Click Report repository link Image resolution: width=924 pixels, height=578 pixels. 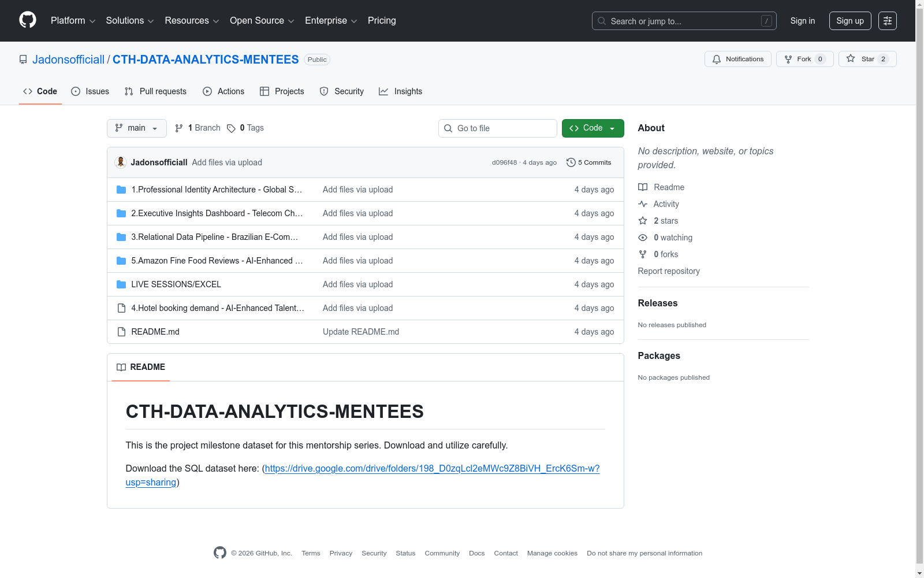pyautogui.click(x=669, y=271)
